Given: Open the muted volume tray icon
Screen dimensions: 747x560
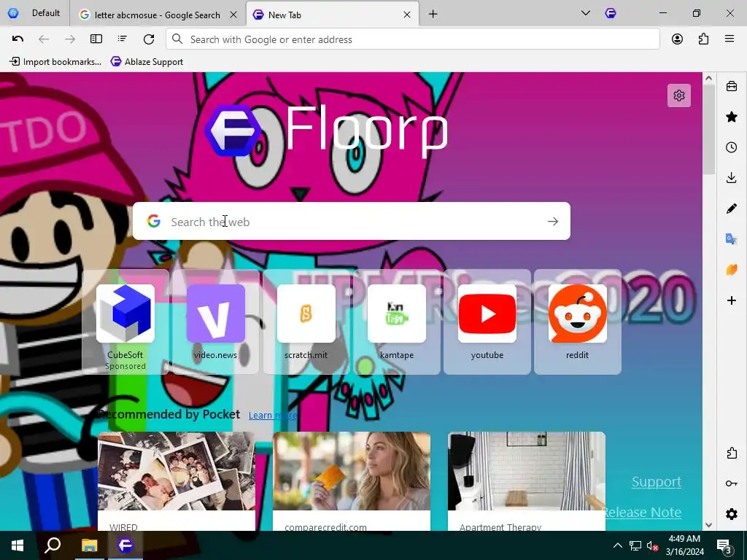Looking at the screenshot, I should pos(652,545).
